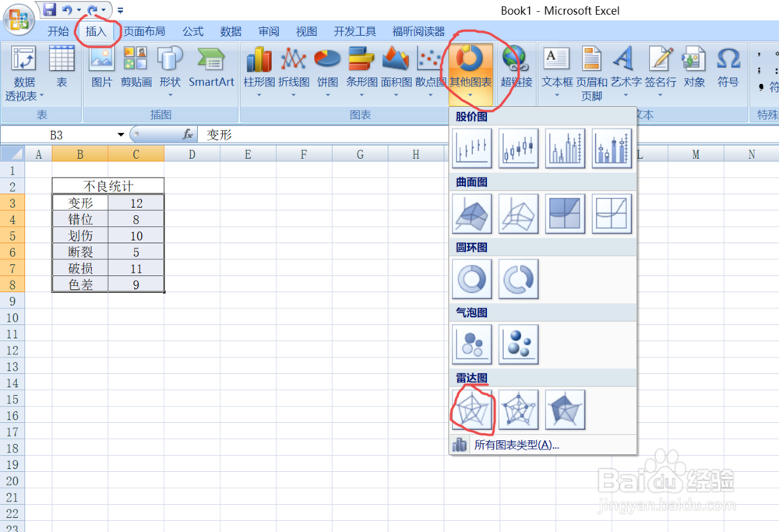The height and width of the screenshot is (532, 779).
Task: Select the filled radar chart thumbnail
Action: click(x=565, y=409)
